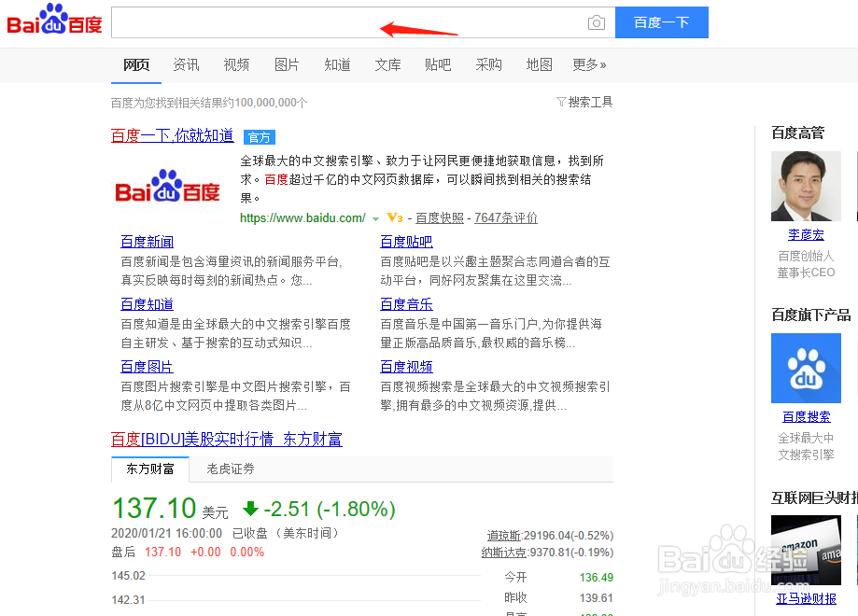Click the 2020/01/21 16:00:00 timestamp
The width and height of the screenshot is (858, 616).
coord(166,533)
